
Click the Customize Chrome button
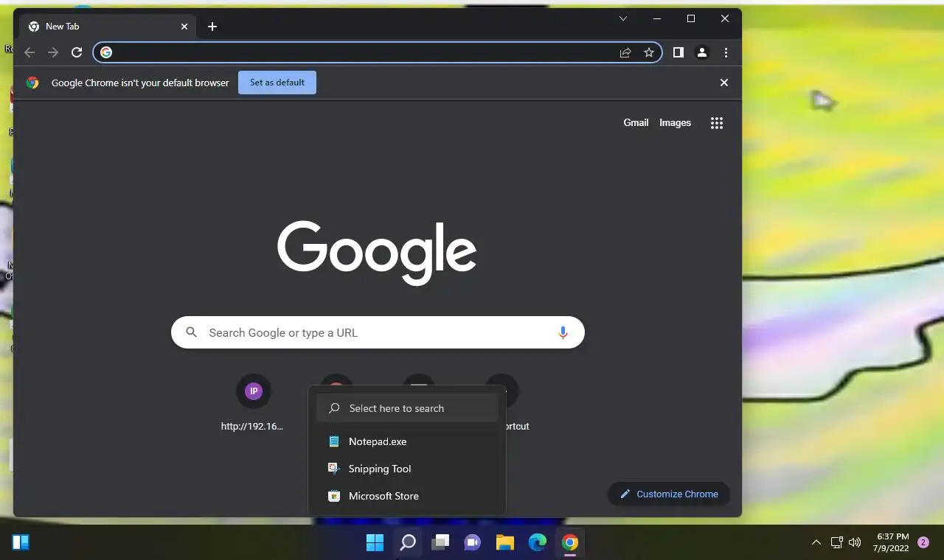669,494
